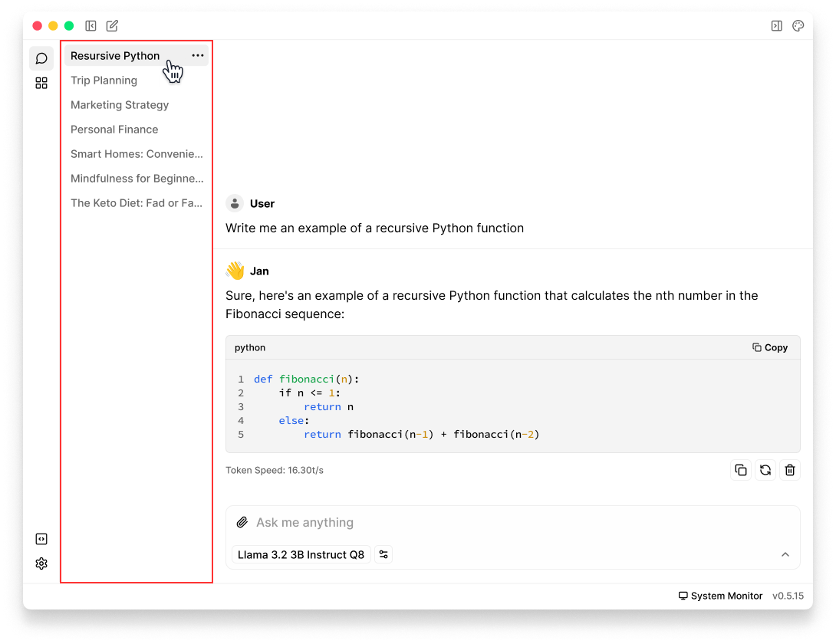Open the Smart Homes thread
Viewport: 836px width, 644px height.
point(136,153)
